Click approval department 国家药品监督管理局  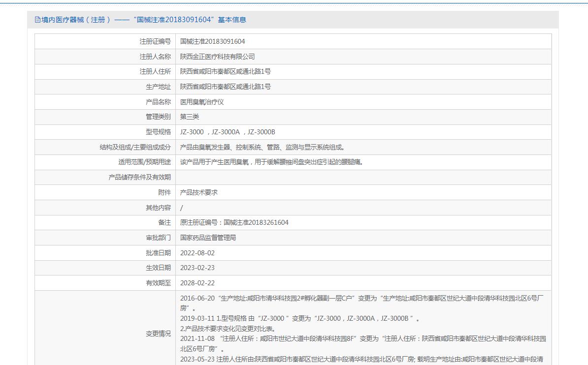click(x=208, y=238)
